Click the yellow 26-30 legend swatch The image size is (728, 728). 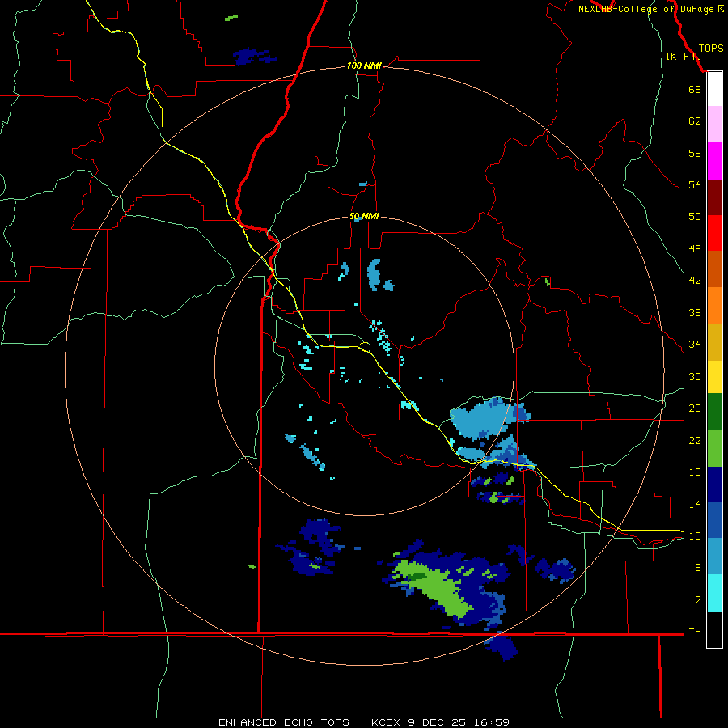tap(714, 377)
